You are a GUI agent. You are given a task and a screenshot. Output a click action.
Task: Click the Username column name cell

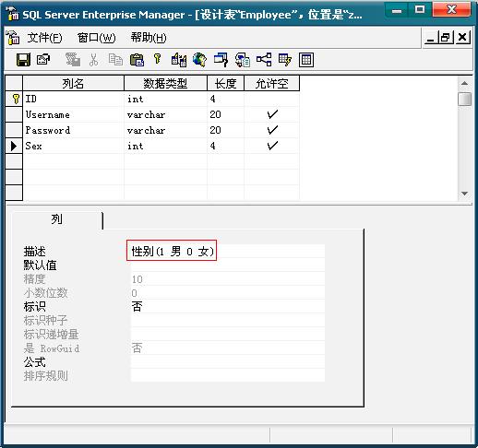tap(74, 114)
